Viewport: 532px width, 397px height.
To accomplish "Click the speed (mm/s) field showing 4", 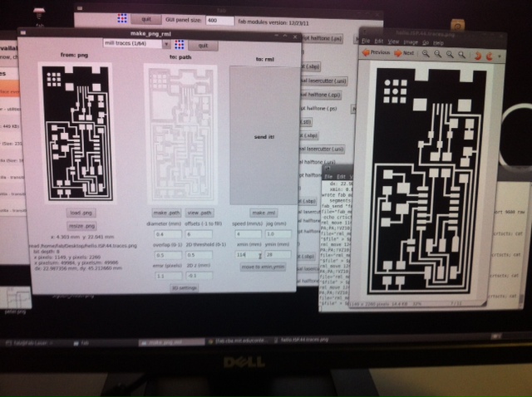I will (248, 234).
